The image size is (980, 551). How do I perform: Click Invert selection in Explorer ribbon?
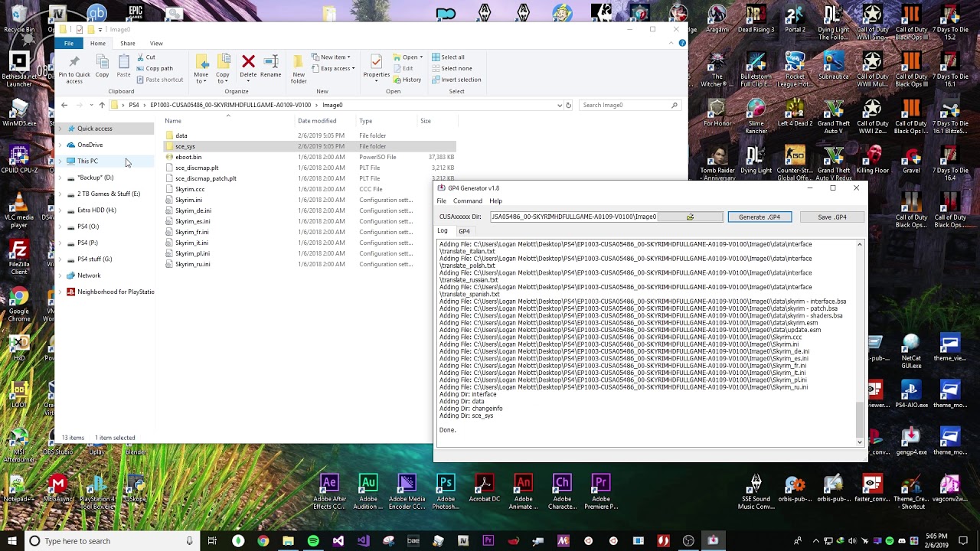coord(456,80)
